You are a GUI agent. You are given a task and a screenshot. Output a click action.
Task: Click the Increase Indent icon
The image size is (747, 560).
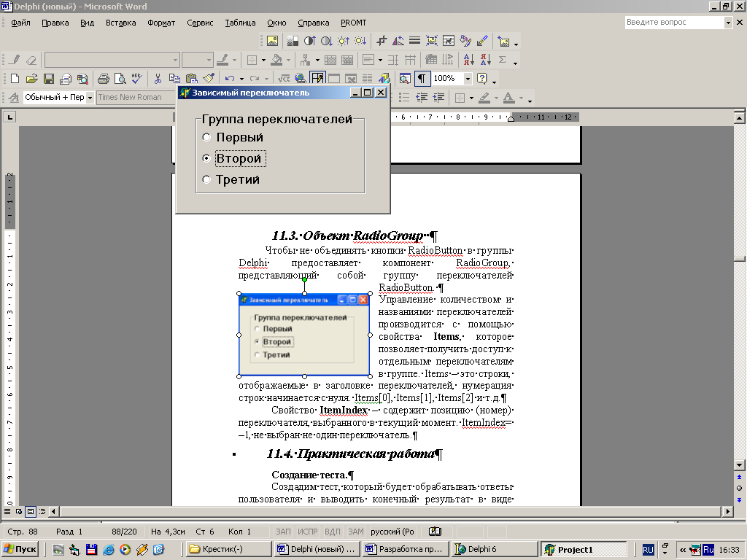438,98
